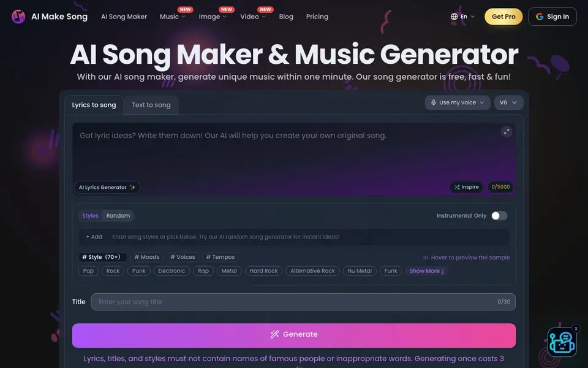Select the # Moods category tab

146,257
